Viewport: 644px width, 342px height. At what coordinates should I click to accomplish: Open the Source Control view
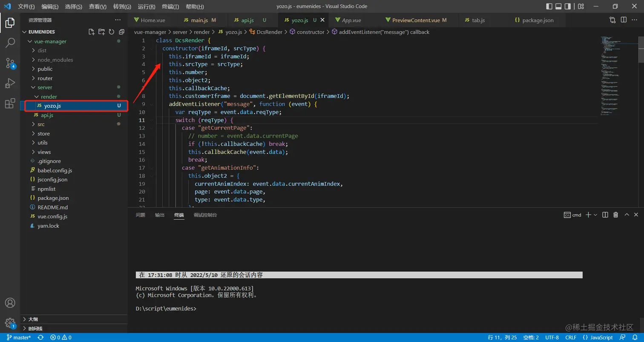click(10, 63)
